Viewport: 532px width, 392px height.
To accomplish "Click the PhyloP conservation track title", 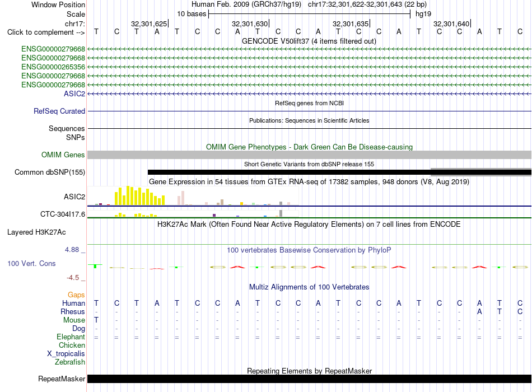I will 309,250.
